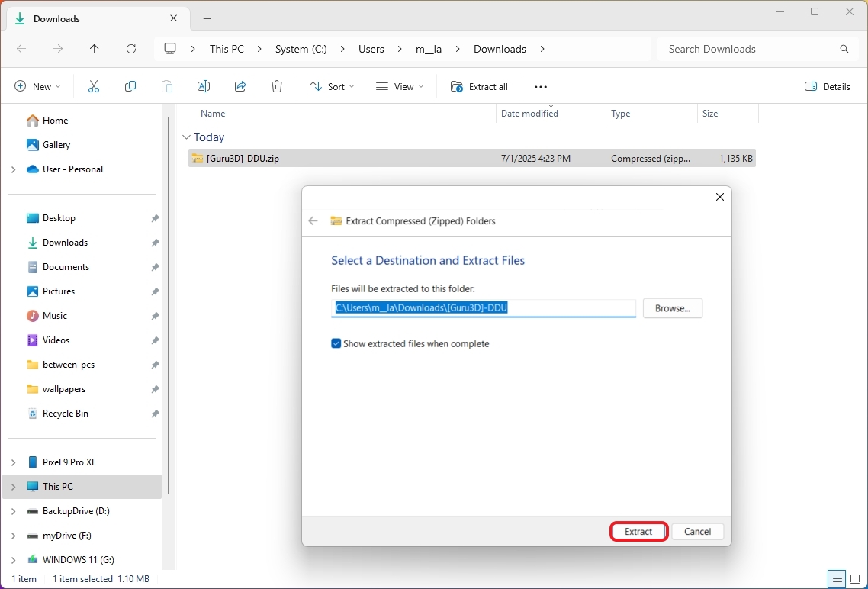Go back with the left arrow
868x589 pixels.
tap(21, 49)
